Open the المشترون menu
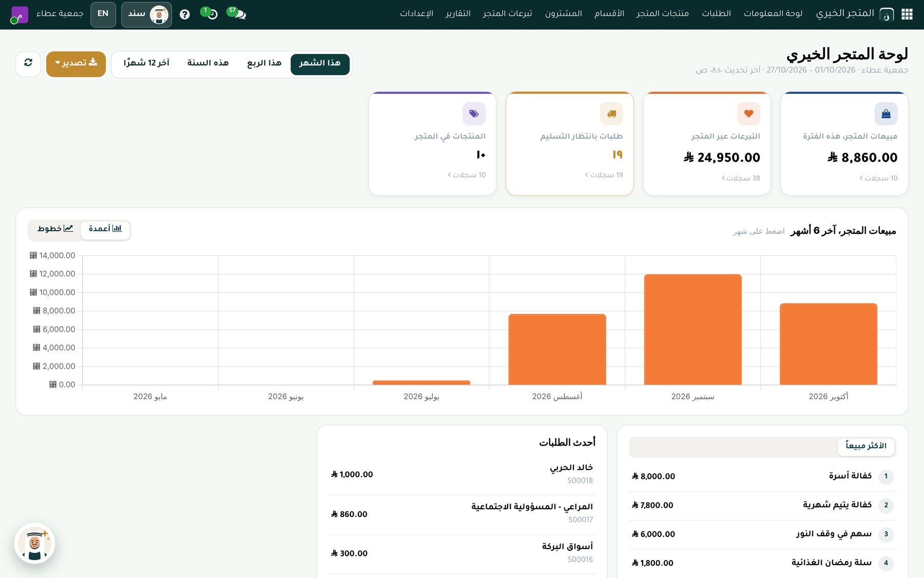Image resolution: width=924 pixels, height=578 pixels. coord(564,14)
